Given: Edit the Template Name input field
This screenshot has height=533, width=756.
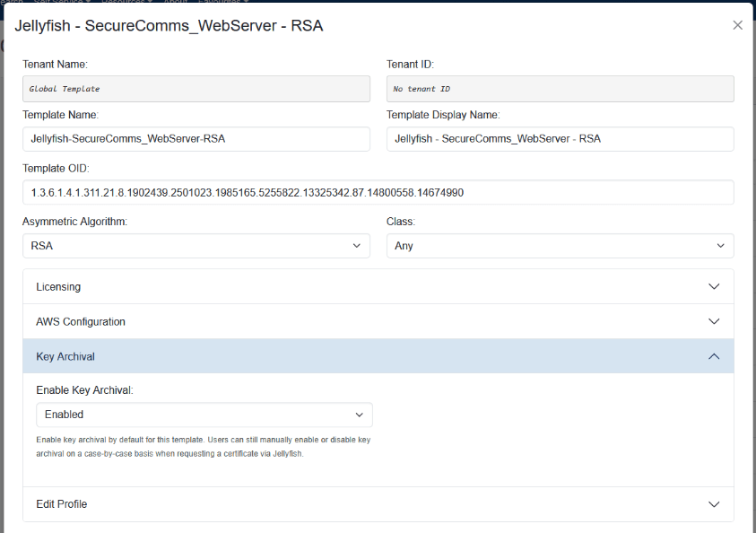Looking at the screenshot, I should coord(196,139).
